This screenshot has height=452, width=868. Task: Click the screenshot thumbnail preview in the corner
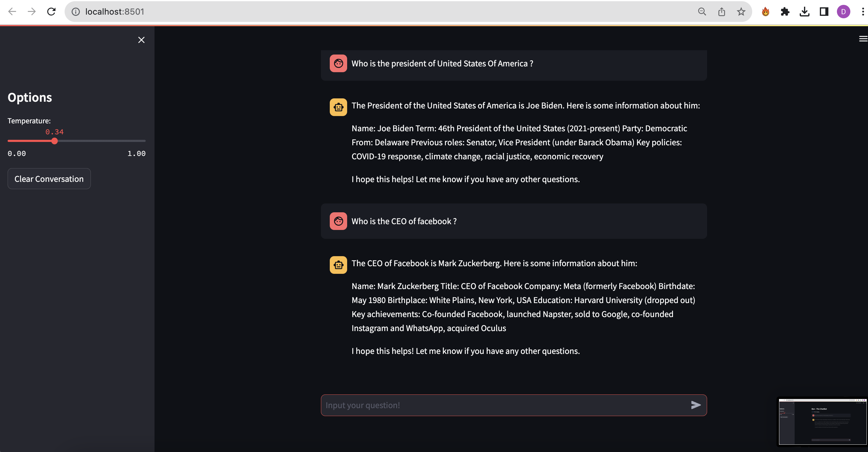(823, 421)
